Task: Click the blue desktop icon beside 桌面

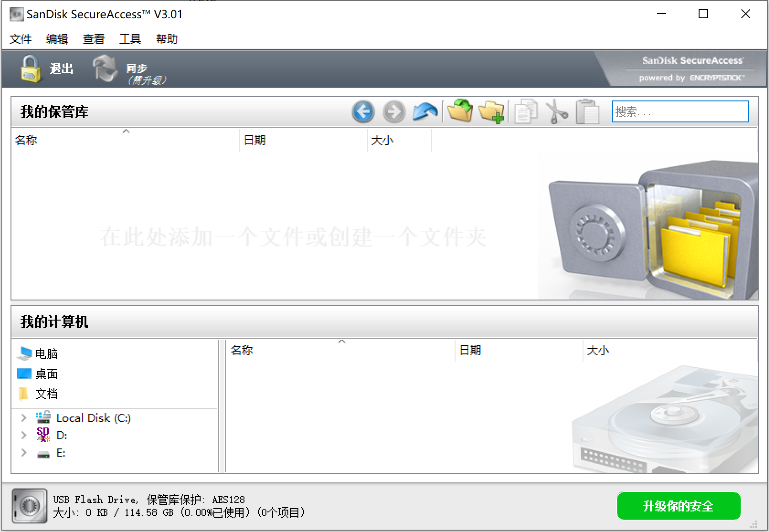Action: (x=24, y=374)
